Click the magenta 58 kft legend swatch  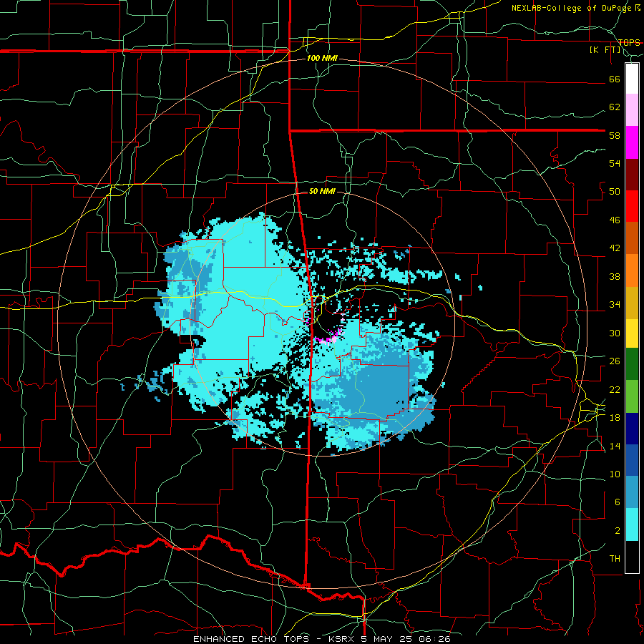[632, 142]
